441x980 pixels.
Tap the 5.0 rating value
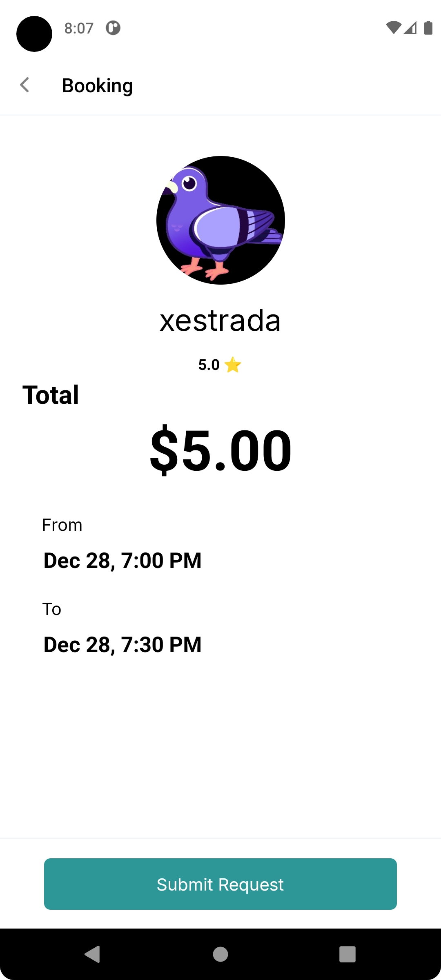tap(209, 365)
